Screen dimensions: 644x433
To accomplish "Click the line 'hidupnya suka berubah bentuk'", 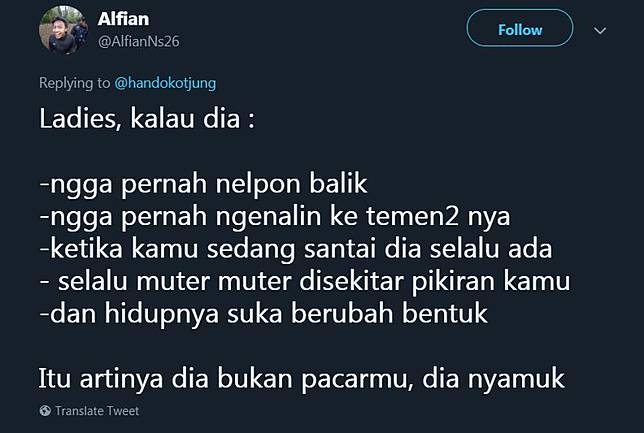I will click(263, 314).
